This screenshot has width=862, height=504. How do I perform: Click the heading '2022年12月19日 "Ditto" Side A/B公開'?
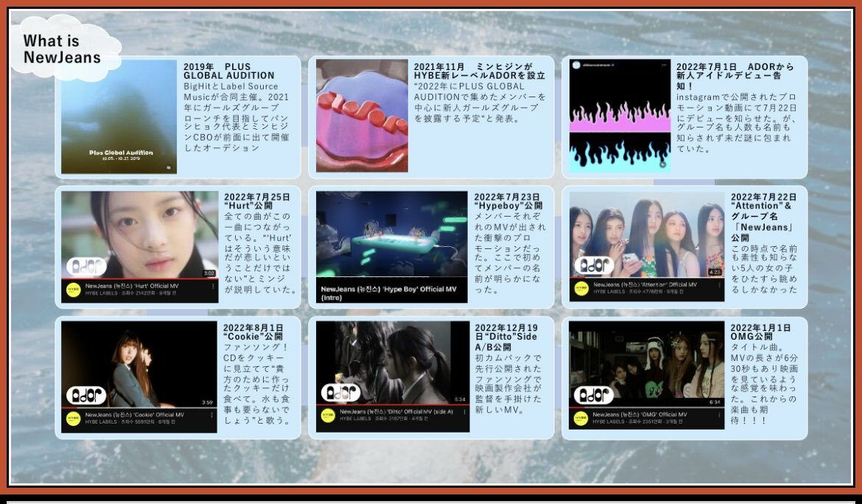pos(506,337)
